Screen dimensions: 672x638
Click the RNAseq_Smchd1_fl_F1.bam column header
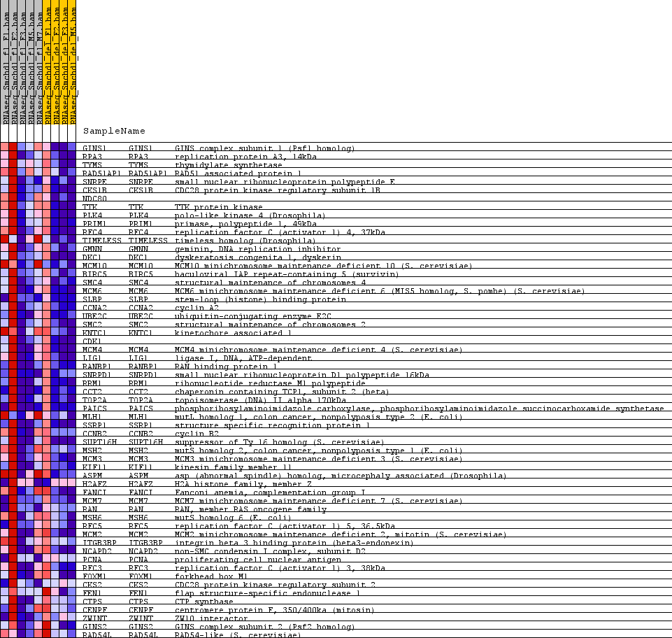coord(4,63)
